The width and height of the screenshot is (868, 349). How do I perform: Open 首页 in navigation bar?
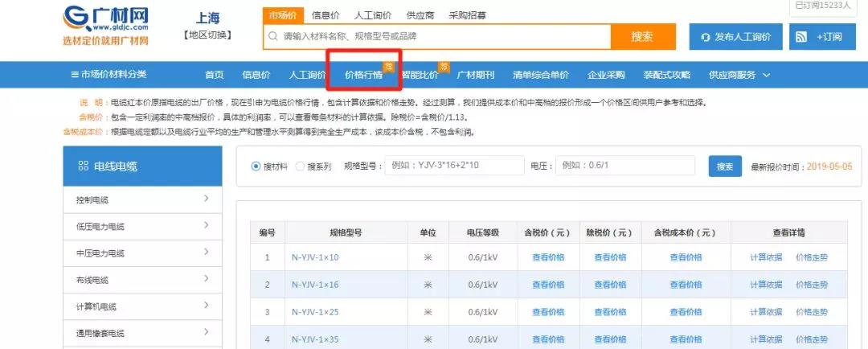215,75
